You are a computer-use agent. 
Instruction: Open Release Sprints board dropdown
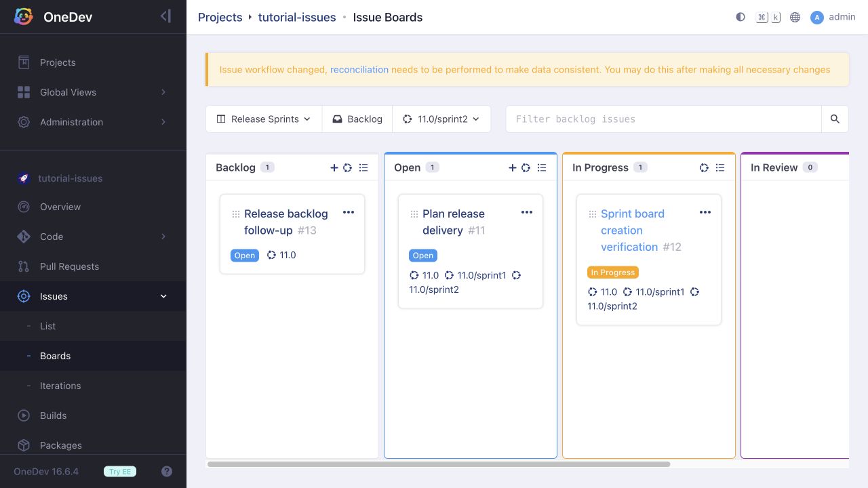264,119
